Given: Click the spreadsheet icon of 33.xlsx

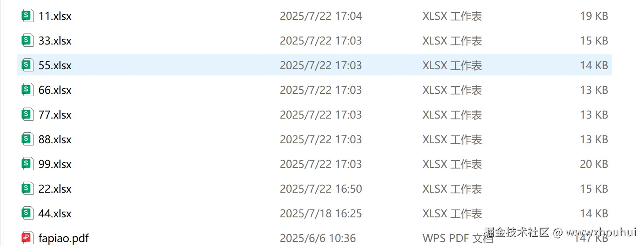Looking at the screenshot, I should click(27, 41).
